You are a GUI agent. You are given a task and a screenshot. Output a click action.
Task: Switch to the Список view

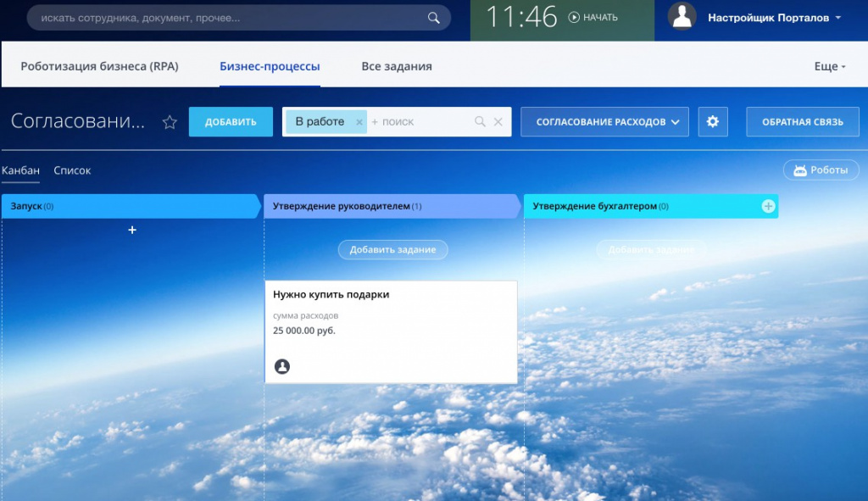(x=72, y=170)
